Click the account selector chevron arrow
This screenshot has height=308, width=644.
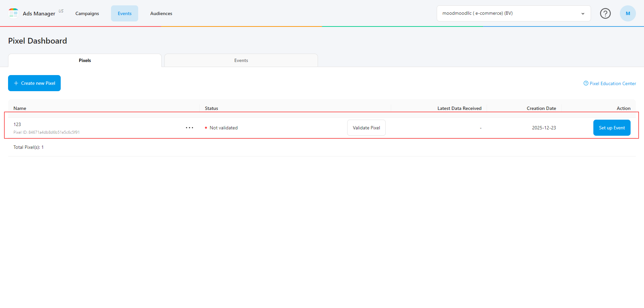(x=583, y=14)
